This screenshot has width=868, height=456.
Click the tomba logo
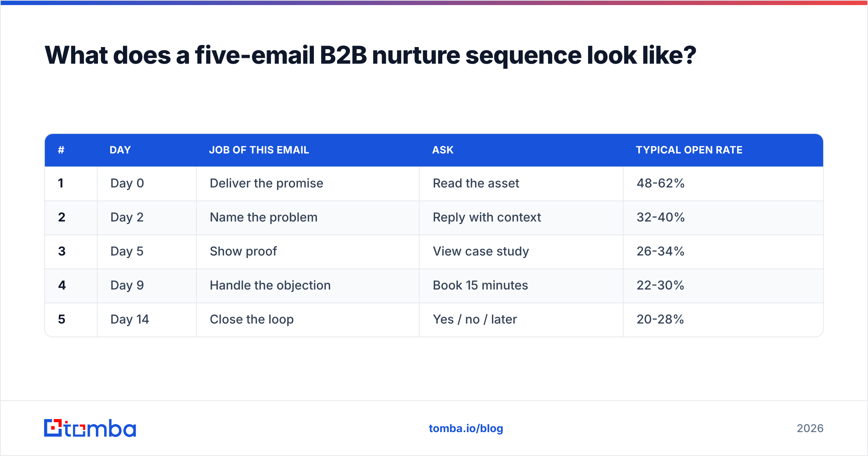tap(90, 428)
